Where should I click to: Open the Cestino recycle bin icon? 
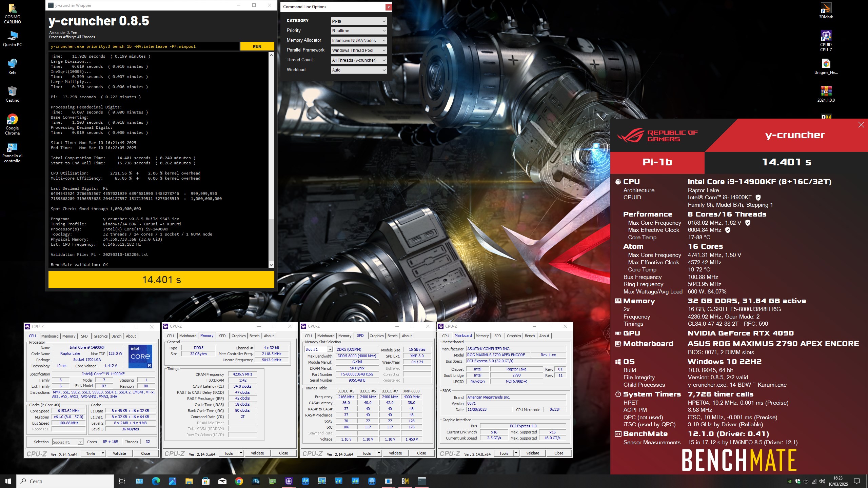[x=12, y=95]
